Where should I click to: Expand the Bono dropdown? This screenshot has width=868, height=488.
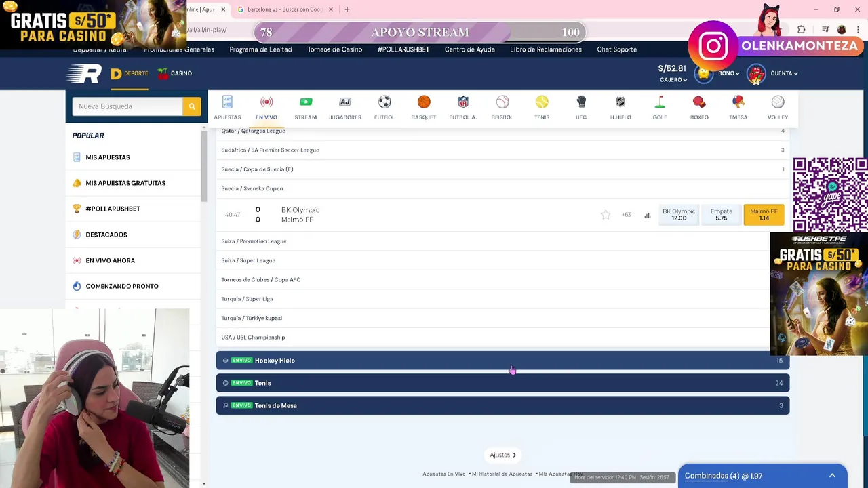click(x=729, y=73)
